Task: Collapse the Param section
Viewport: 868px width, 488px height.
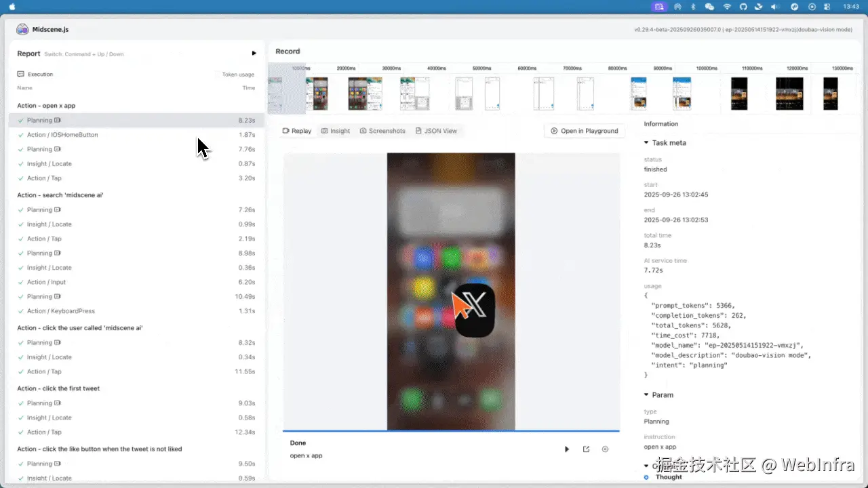Action: tap(646, 394)
